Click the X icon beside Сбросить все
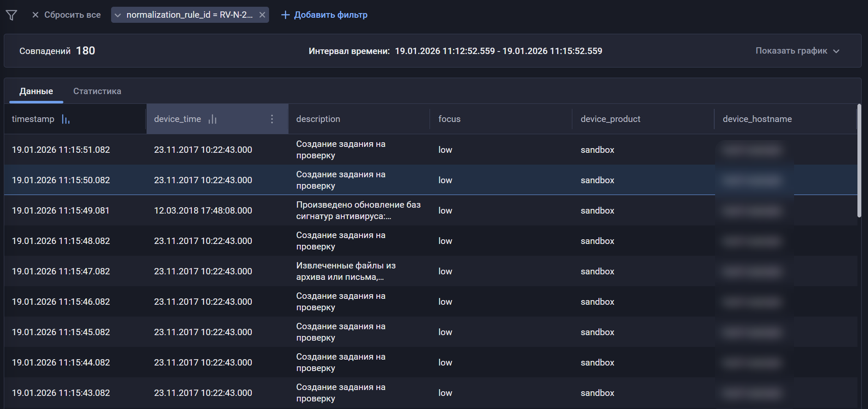Screen dimensions: 868x409 point(35,15)
